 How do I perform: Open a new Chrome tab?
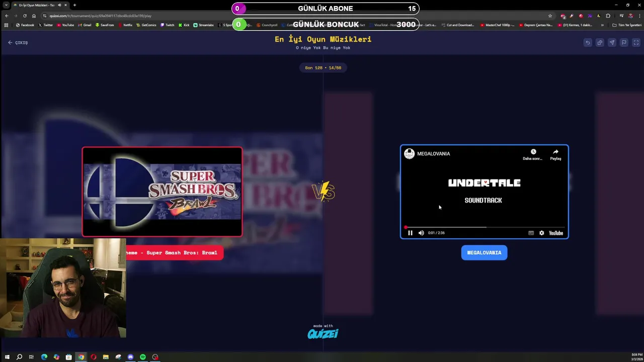[x=74, y=5]
